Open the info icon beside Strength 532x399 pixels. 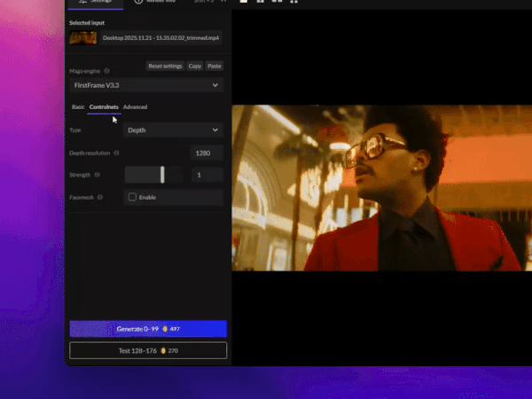[x=97, y=175]
